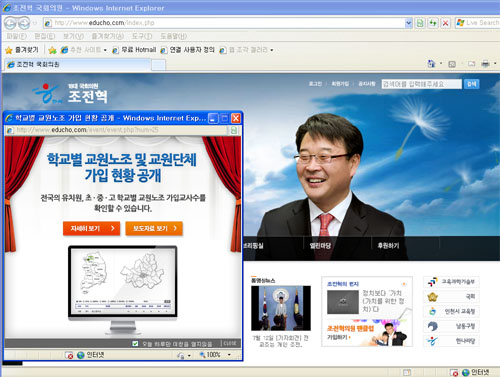Viewport: 500px width, 377px height.
Task: Open the 파일(F) menu
Action: coord(17,36)
